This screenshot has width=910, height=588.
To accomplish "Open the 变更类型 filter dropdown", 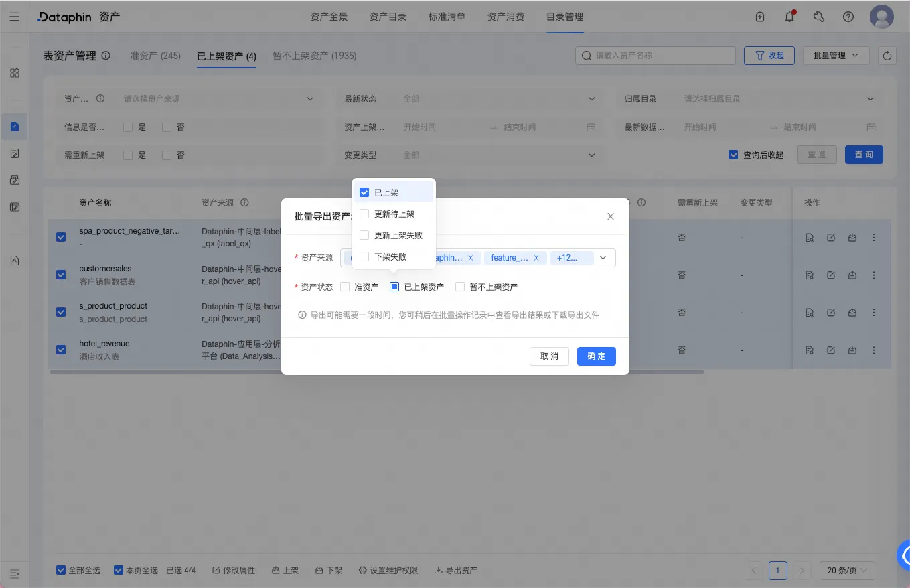I will (x=499, y=155).
